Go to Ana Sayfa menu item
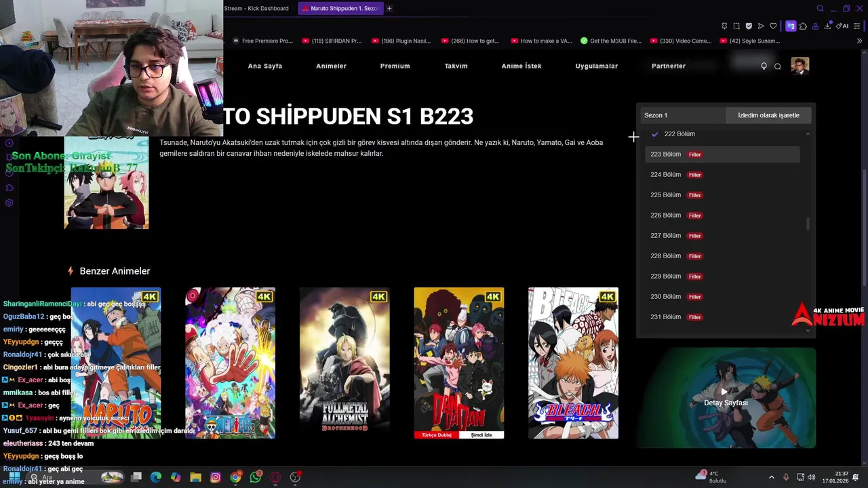 pyautogui.click(x=265, y=66)
